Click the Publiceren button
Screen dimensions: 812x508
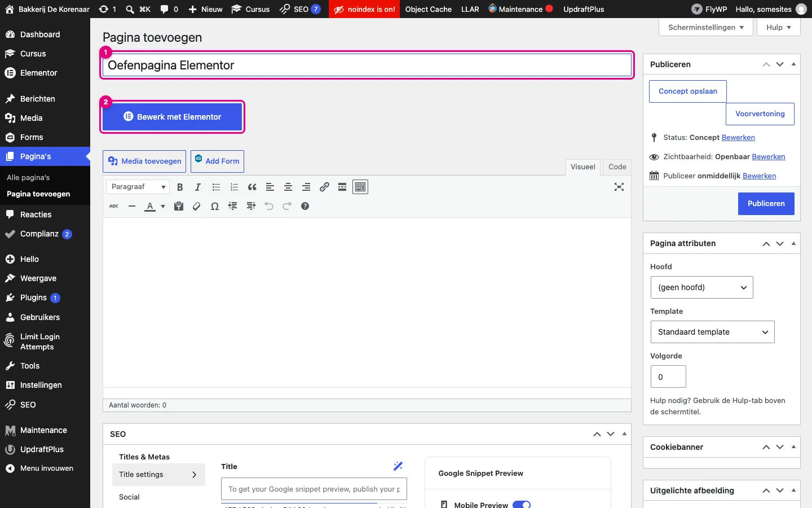click(766, 204)
